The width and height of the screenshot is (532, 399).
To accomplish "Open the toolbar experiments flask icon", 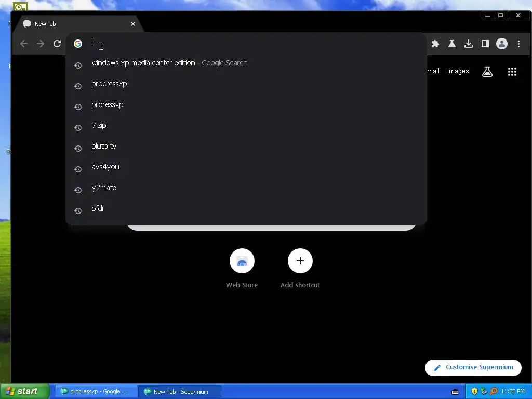I will pos(452,44).
